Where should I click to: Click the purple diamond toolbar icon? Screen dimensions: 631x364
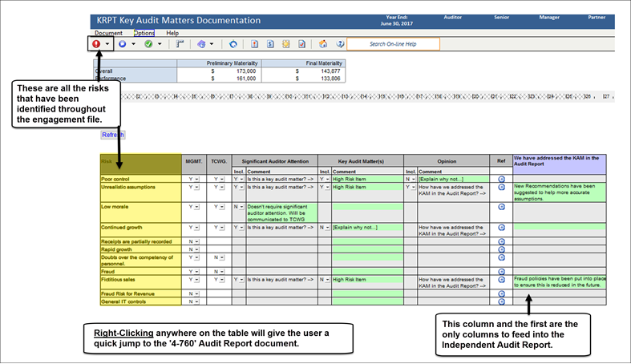(x=201, y=44)
